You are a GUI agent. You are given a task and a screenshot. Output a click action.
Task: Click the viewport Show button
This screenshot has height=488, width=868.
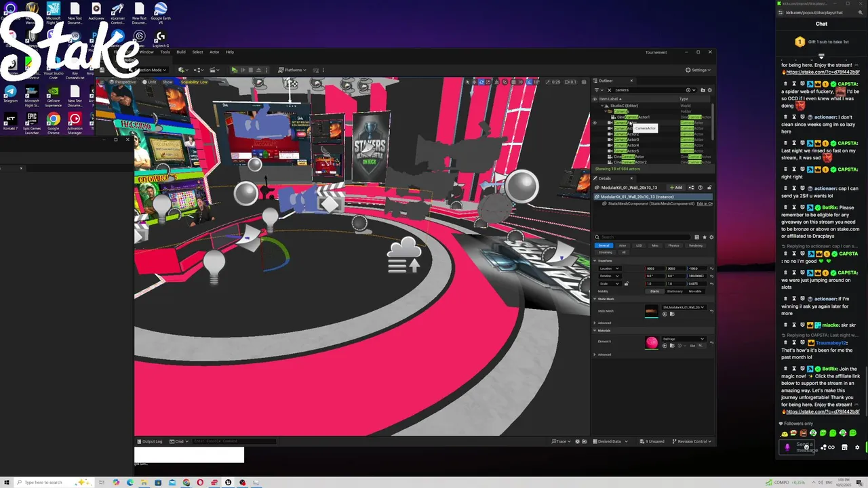coord(167,82)
